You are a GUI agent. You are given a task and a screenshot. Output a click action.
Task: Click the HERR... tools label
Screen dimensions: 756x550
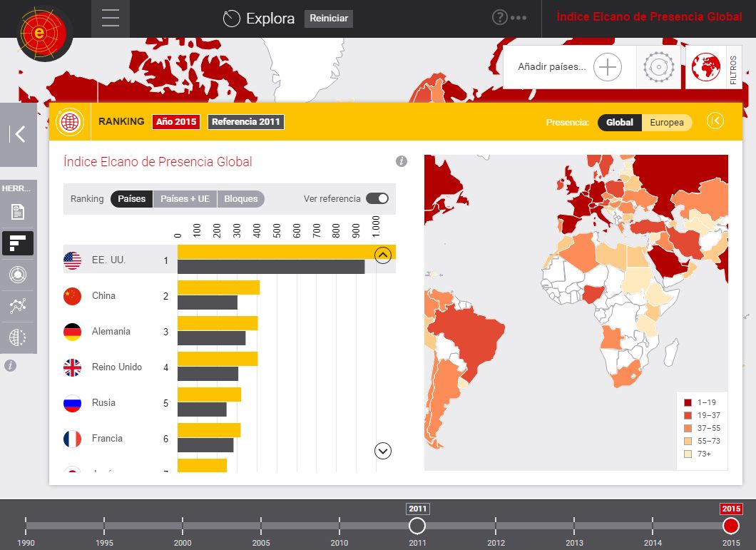[16, 188]
